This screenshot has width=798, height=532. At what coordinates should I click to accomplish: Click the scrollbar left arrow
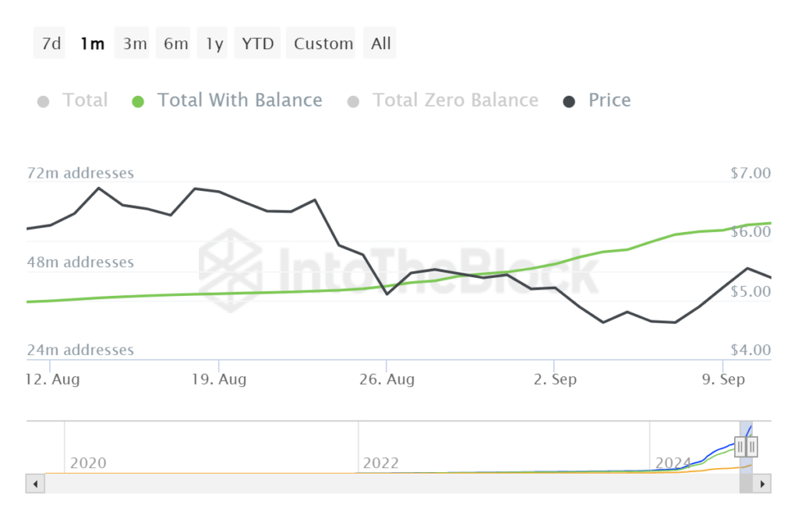click(x=35, y=484)
